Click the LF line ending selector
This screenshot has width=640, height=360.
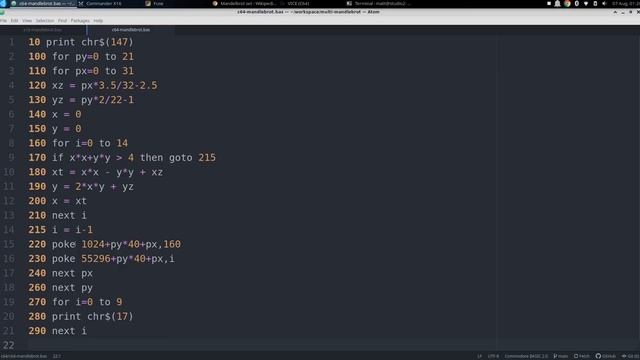click(480, 356)
